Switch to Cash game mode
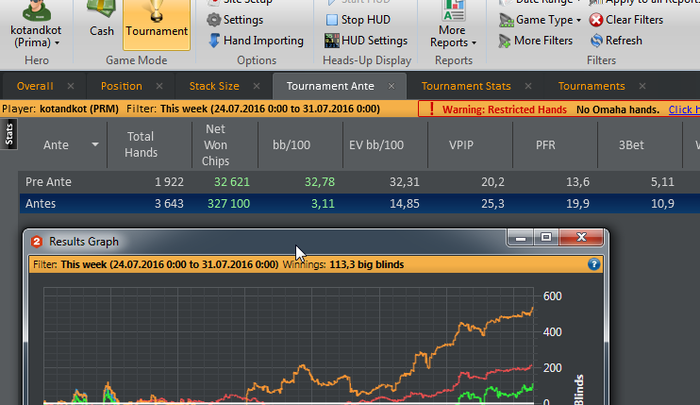700x405 pixels. pos(101,20)
